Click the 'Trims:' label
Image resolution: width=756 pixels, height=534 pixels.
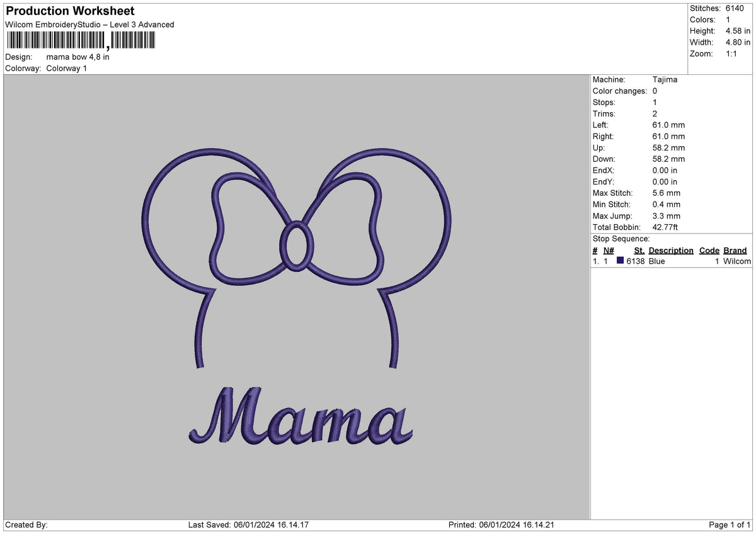coord(604,114)
